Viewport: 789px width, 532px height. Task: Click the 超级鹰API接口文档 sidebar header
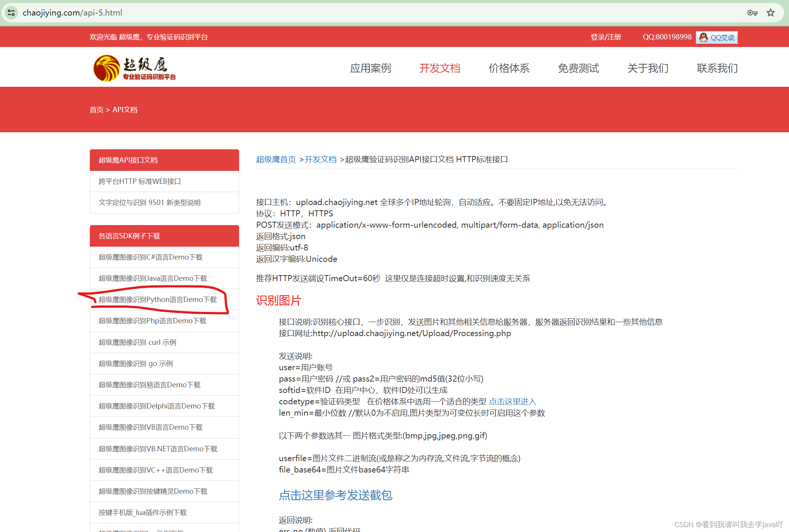(164, 160)
